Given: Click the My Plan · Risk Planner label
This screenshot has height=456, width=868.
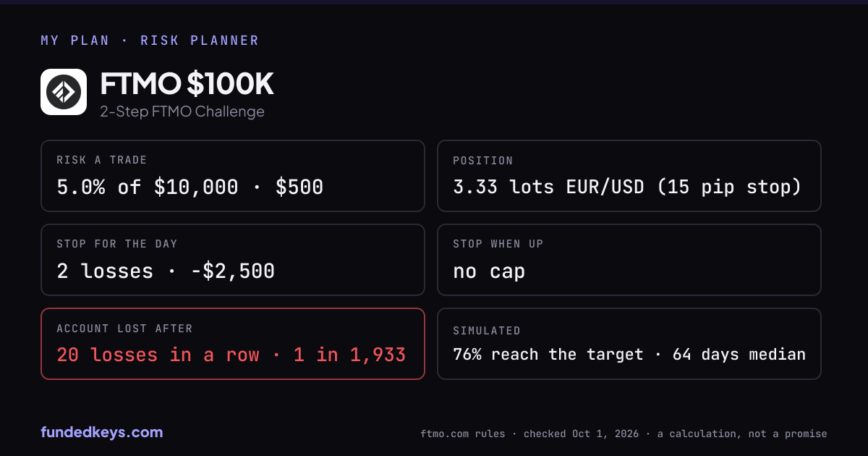Looking at the screenshot, I should [x=150, y=41].
